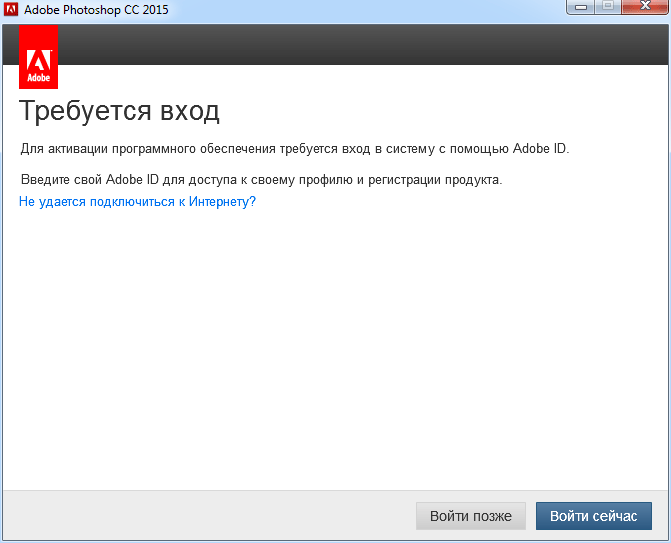Click the "Adobe Photoshop CC 2015" window title
The height and width of the screenshot is (543, 671).
[96, 9]
